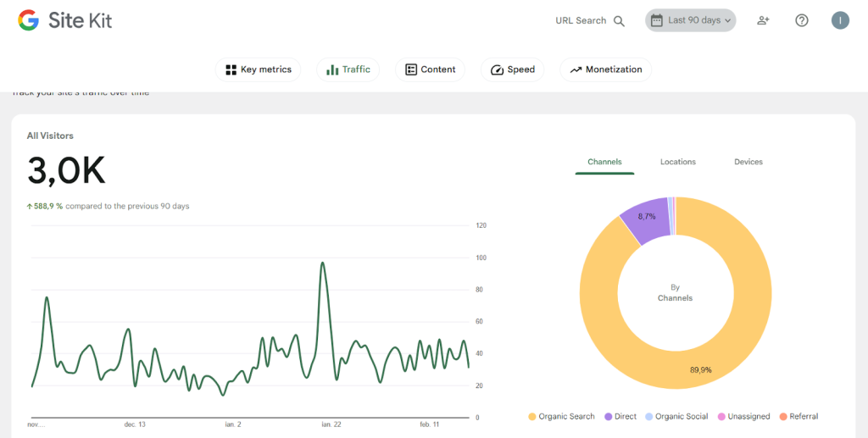Open the user account avatar
Screen dimensions: 868x438
pyautogui.click(x=840, y=20)
